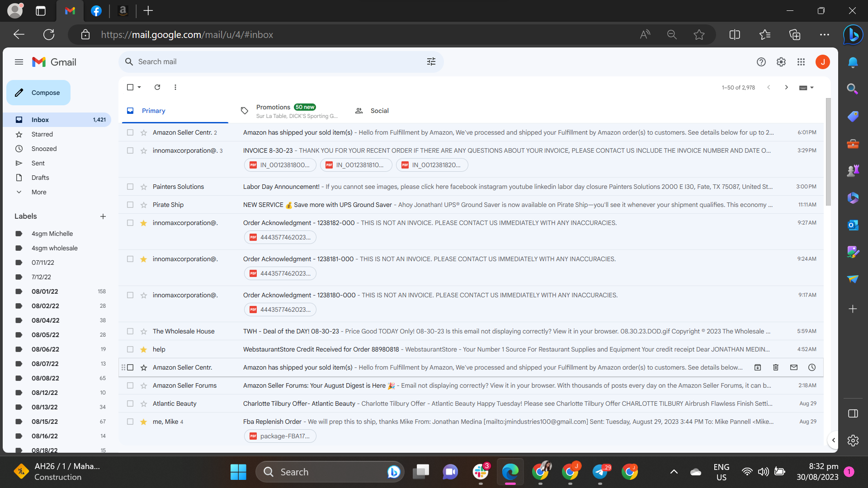Viewport: 868px width, 488px height.
Task: Open Gmail support help icon
Action: pyautogui.click(x=761, y=62)
